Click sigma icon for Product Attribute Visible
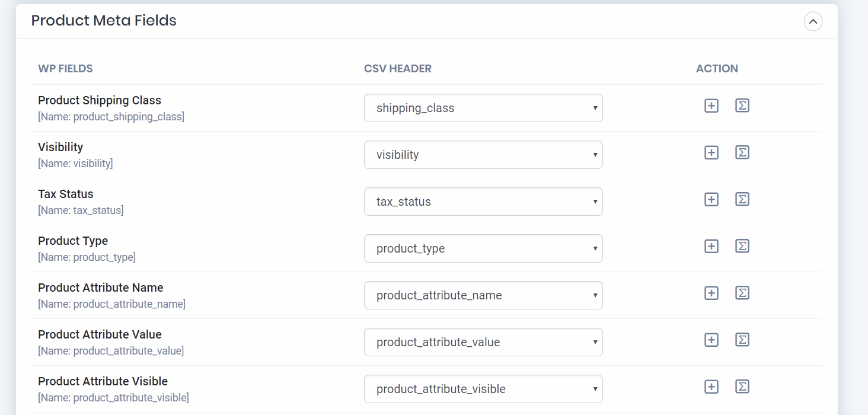Screen dimensions: 868x415 (742, 387)
